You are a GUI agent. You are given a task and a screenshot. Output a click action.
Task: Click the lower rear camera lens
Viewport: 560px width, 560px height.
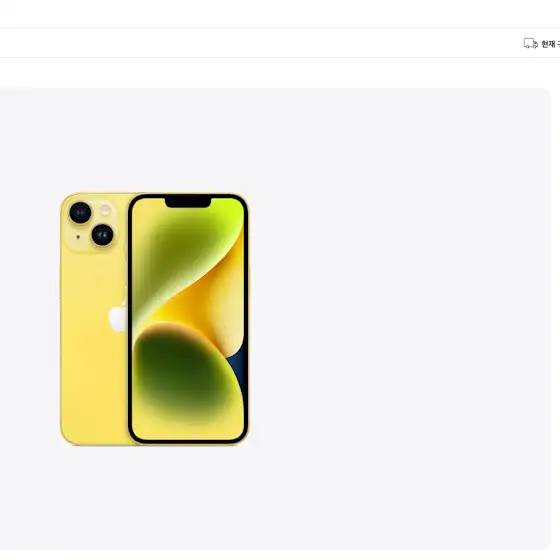click(102, 235)
